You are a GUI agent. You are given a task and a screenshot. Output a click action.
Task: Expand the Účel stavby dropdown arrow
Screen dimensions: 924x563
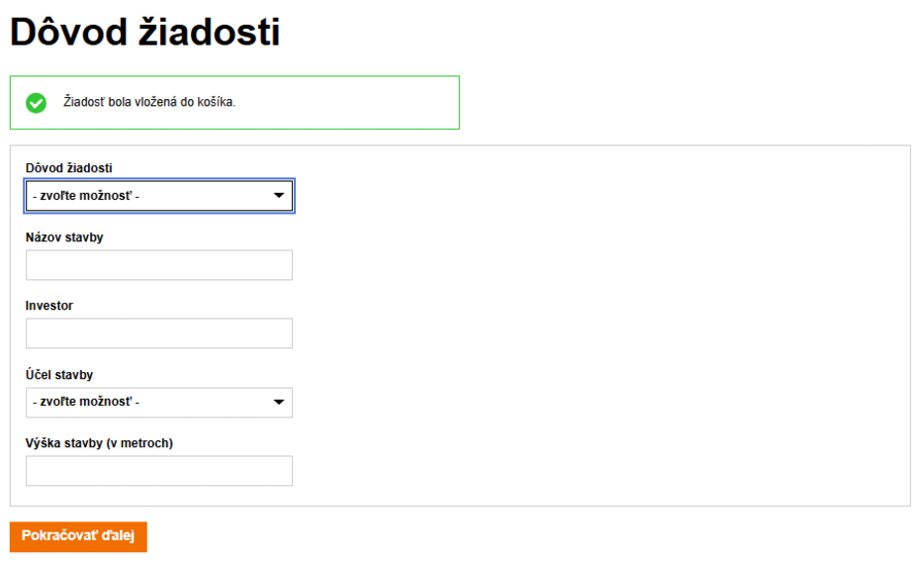(x=279, y=402)
